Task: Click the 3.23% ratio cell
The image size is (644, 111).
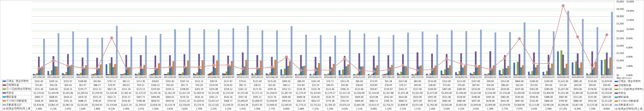Action: pos(53,109)
